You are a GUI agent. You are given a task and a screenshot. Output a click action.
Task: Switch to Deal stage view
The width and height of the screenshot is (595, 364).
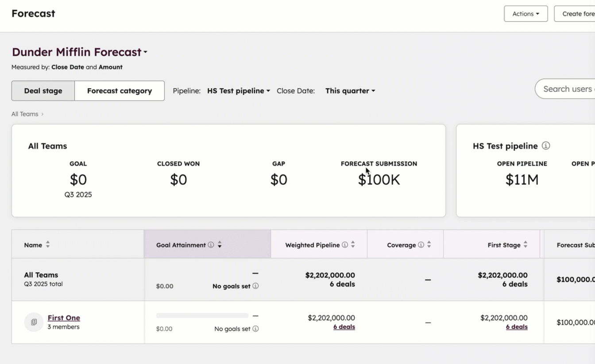coord(43,91)
